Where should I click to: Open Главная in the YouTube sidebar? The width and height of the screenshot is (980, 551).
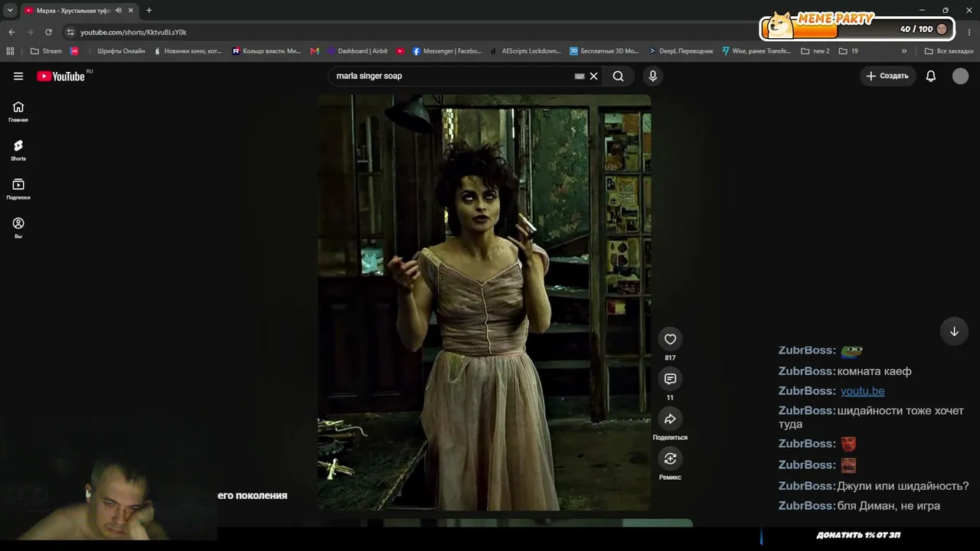tap(18, 112)
